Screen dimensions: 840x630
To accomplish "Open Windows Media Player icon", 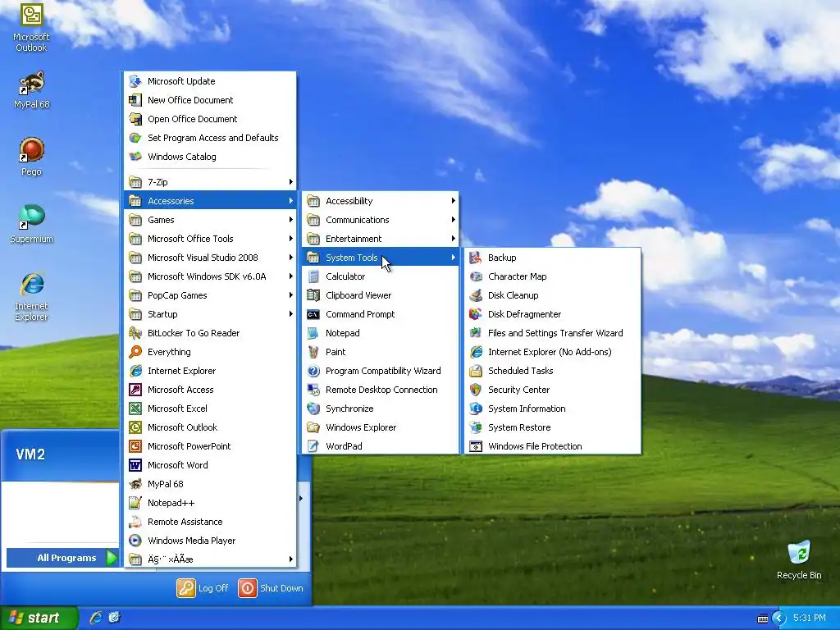I will (x=135, y=541).
